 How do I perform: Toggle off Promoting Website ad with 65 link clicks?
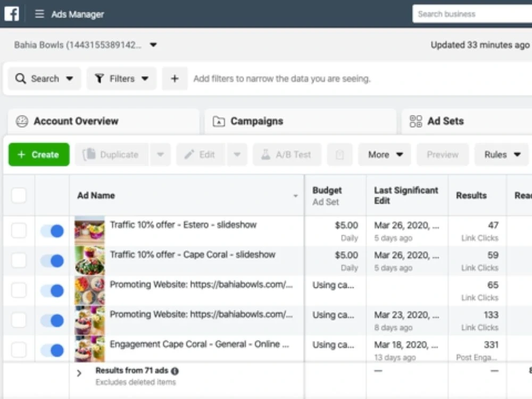pos(52,291)
